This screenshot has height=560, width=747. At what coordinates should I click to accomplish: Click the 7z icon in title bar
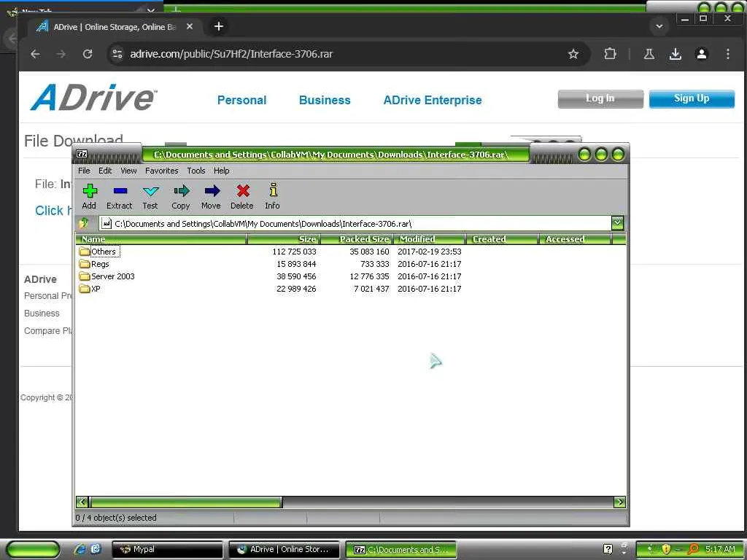coord(82,154)
